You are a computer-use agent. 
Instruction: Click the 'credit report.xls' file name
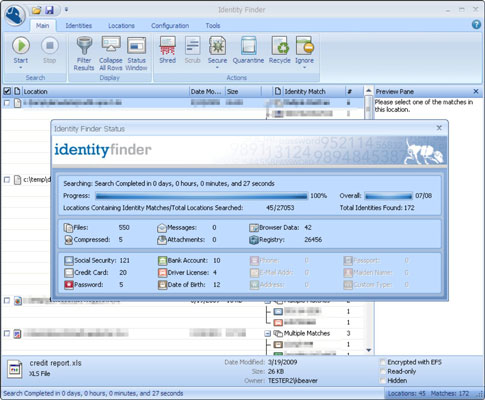tap(55, 363)
